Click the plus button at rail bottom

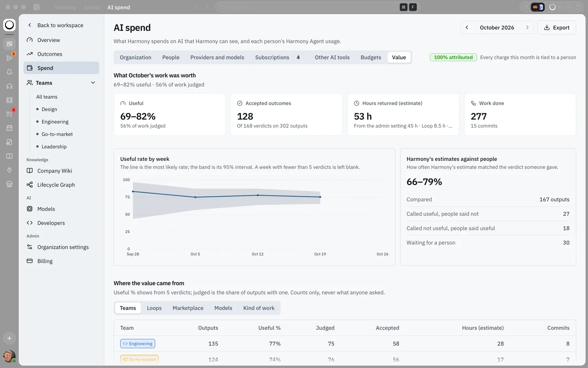click(9, 338)
